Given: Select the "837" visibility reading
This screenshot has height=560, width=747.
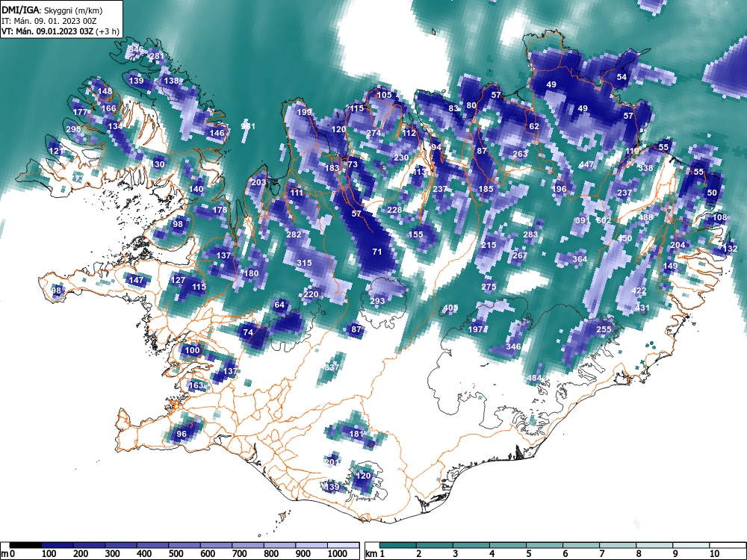Looking at the screenshot, I should pos(332,367).
